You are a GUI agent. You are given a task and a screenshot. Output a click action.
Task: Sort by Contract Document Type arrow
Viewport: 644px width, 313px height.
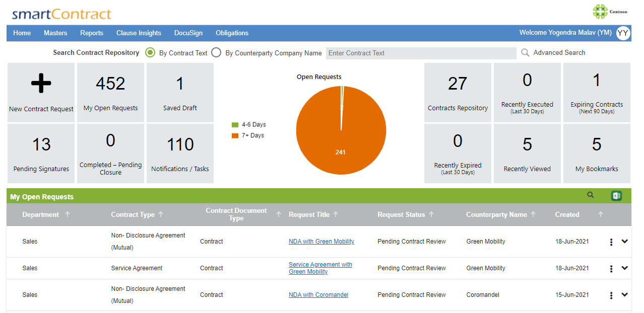pyautogui.click(x=279, y=214)
